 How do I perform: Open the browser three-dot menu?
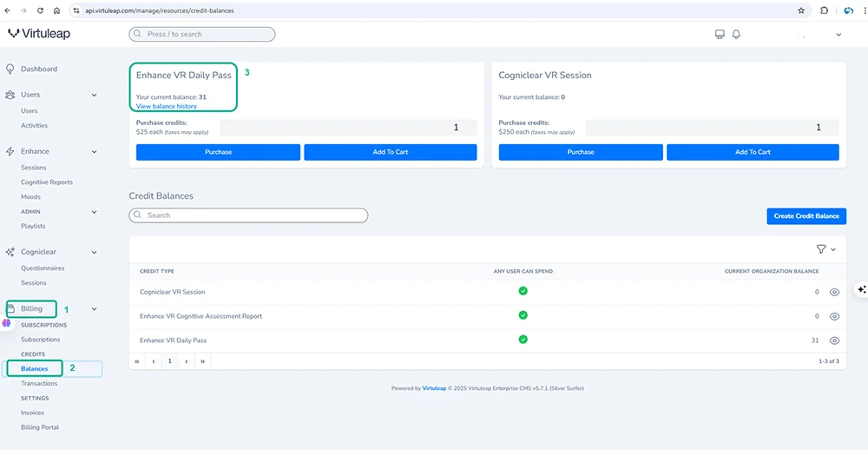pos(865,10)
